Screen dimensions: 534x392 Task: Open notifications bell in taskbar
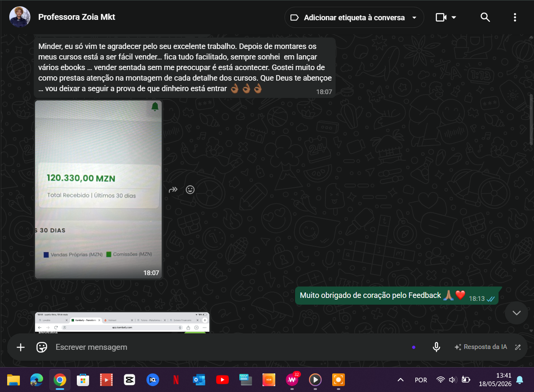520,380
